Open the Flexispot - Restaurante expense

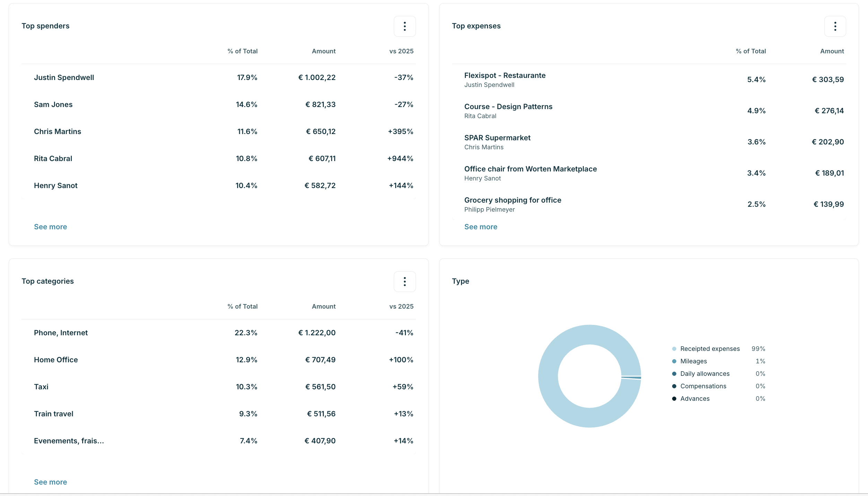649,80
